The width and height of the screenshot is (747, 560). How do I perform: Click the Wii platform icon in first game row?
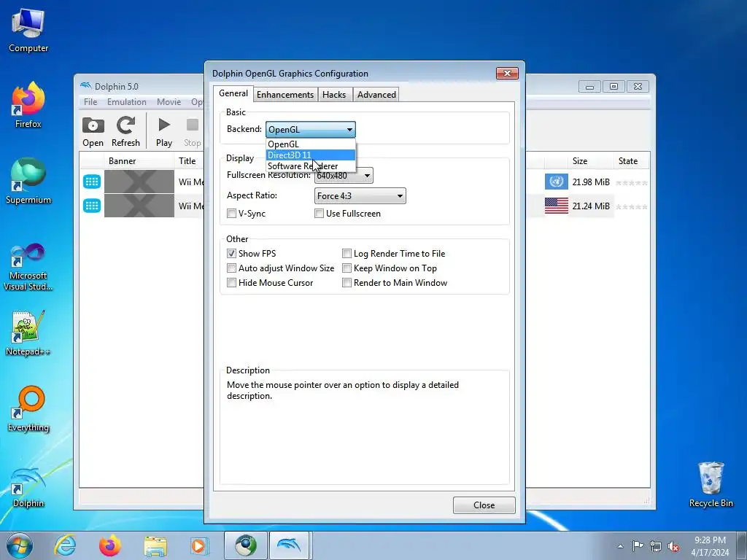(x=92, y=182)
